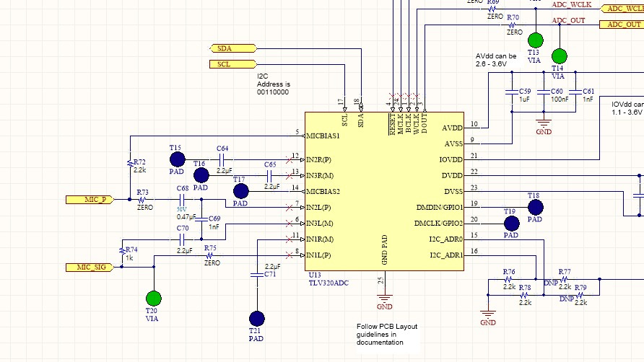This screenshot has height=362, width=644.
Task: Select capacitor C60 symbol
Action: click(544, 92)
